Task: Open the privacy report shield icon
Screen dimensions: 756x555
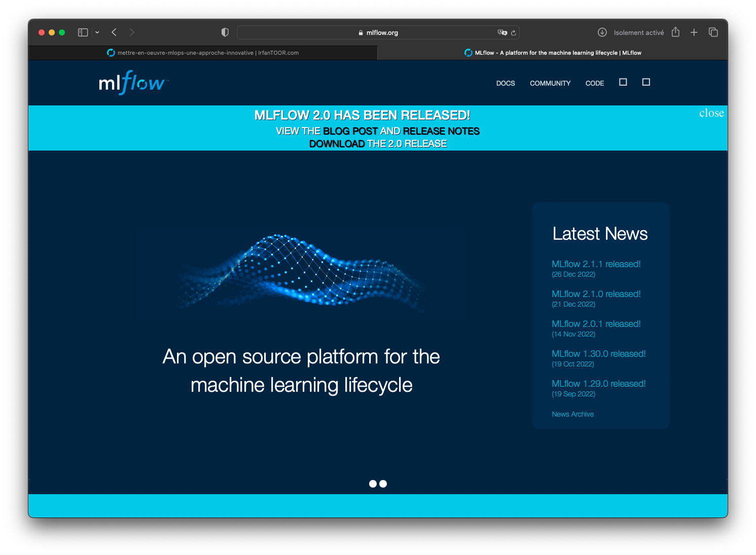Action: click(225, 32)
